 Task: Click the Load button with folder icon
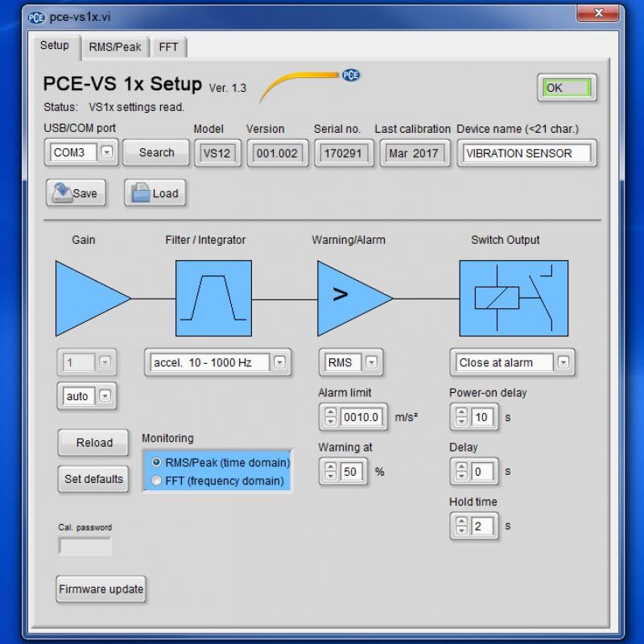tap(155, 193)
